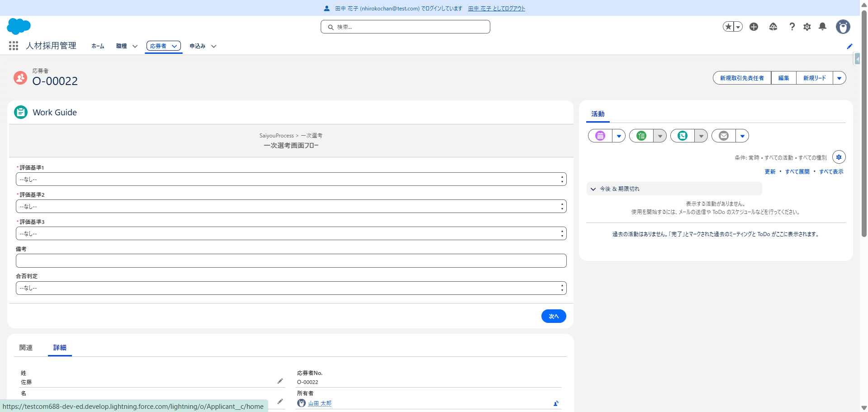
Task: Open the App Launcher grid icon
Action: coord(14,46)
